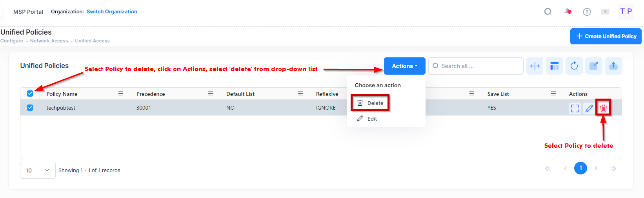
Task: Click the Create Unified Policy button
Action: click(x=606, y=36)
